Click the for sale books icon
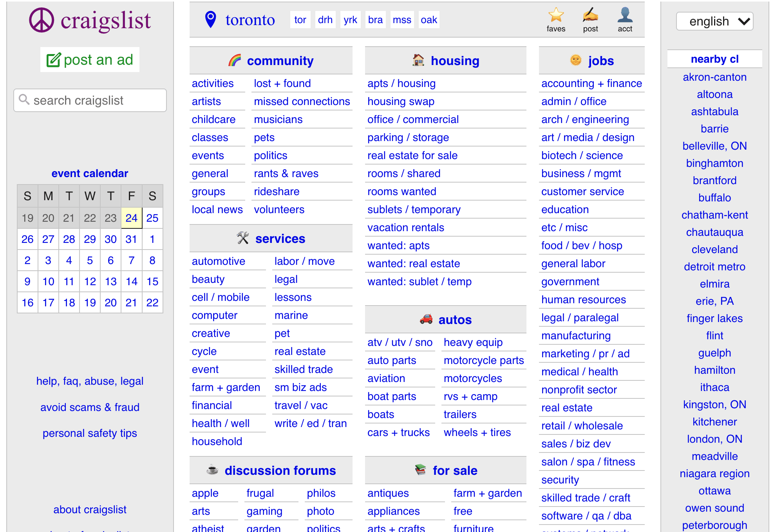Viewport: 774px width, 532px height. [x=420, y=470]
